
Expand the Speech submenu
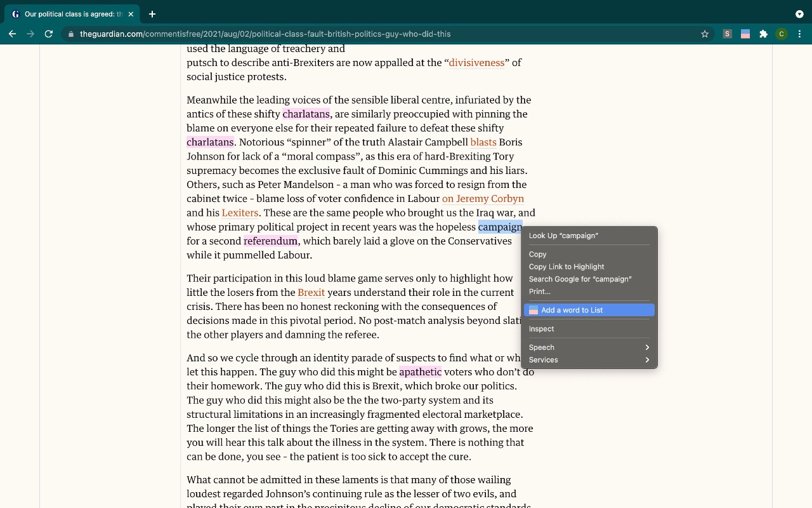pyautogui.click(x=589, y=347)
